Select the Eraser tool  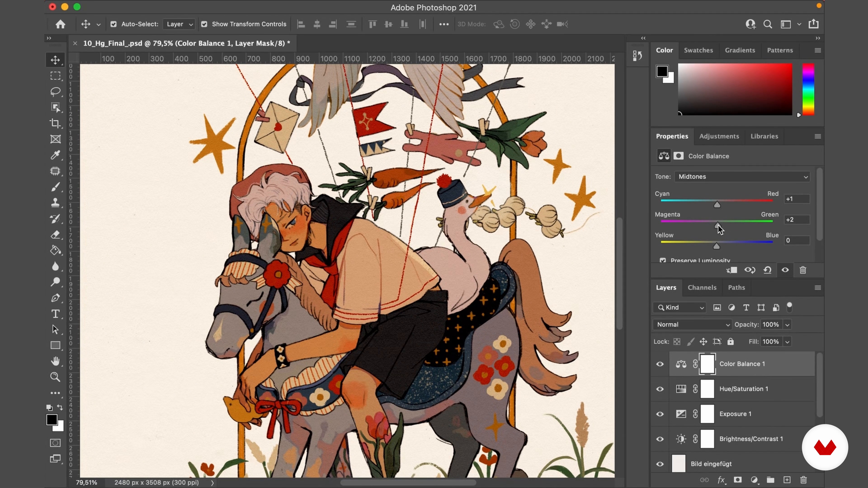pos(55,235)
